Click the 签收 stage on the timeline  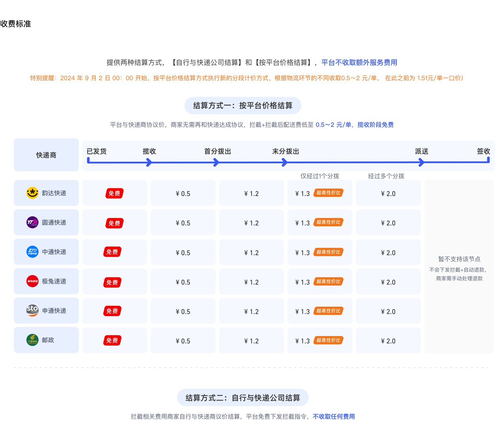(484, 151)
